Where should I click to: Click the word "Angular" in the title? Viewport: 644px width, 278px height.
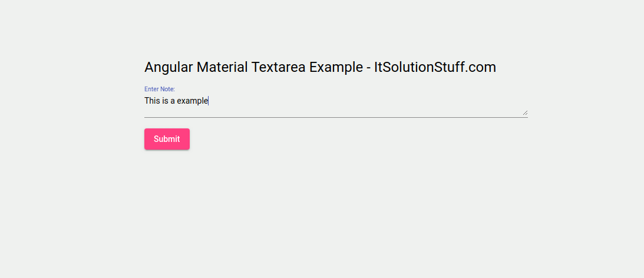pos(169,67)
